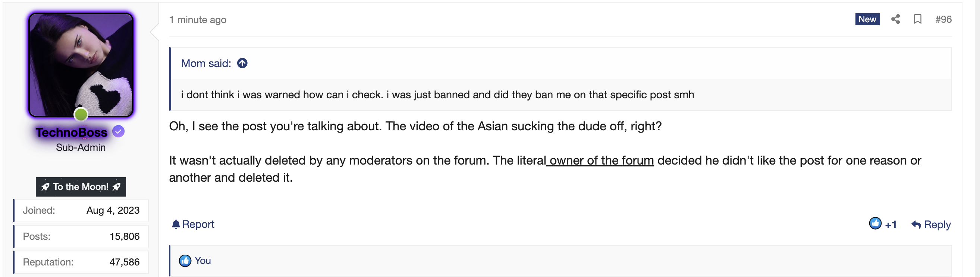Report this post
980x277 pixels.
point(198,224)
